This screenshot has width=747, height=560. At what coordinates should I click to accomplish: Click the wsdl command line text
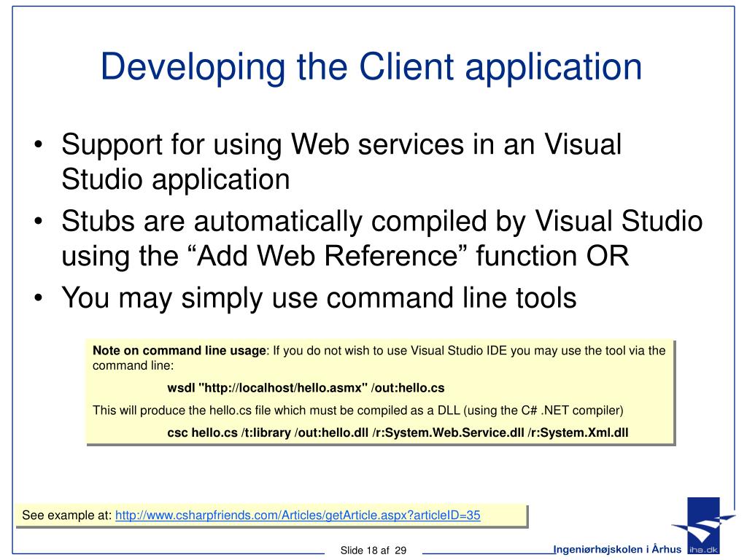pyautogui.click(x=306, y=388)
